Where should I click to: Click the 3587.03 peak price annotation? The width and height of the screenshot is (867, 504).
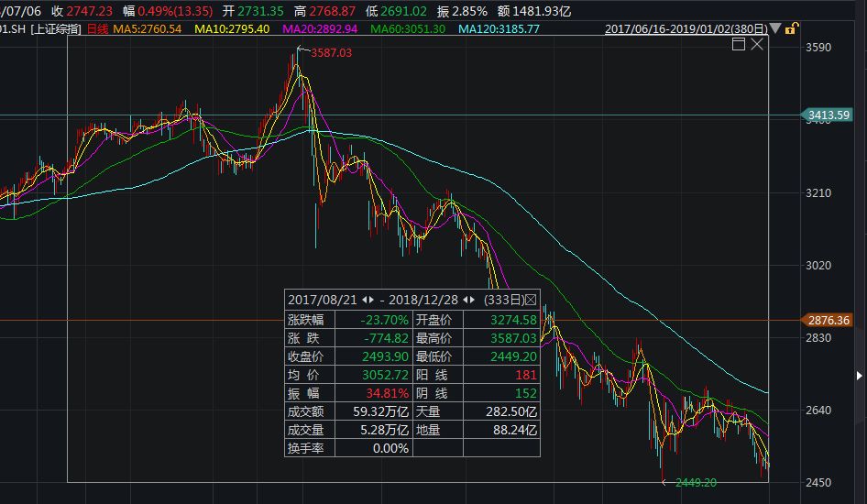[x=331, y=53]
